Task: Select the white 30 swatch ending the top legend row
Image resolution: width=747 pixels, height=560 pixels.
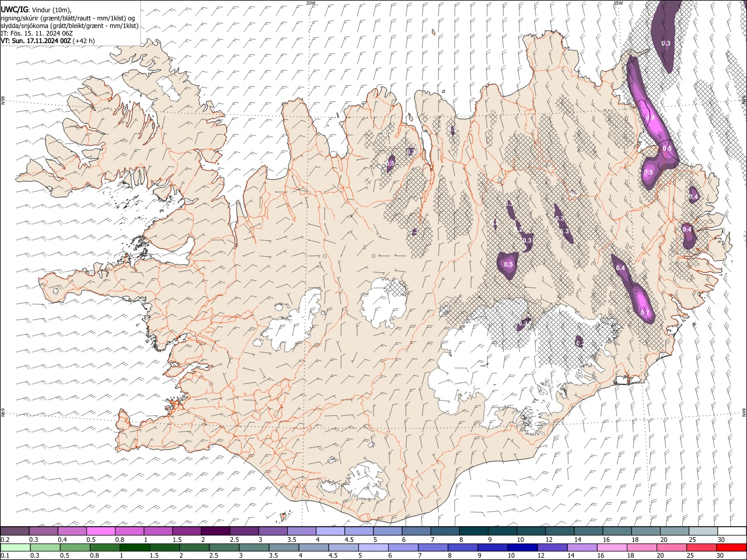Action: click(x=731, y=531)
